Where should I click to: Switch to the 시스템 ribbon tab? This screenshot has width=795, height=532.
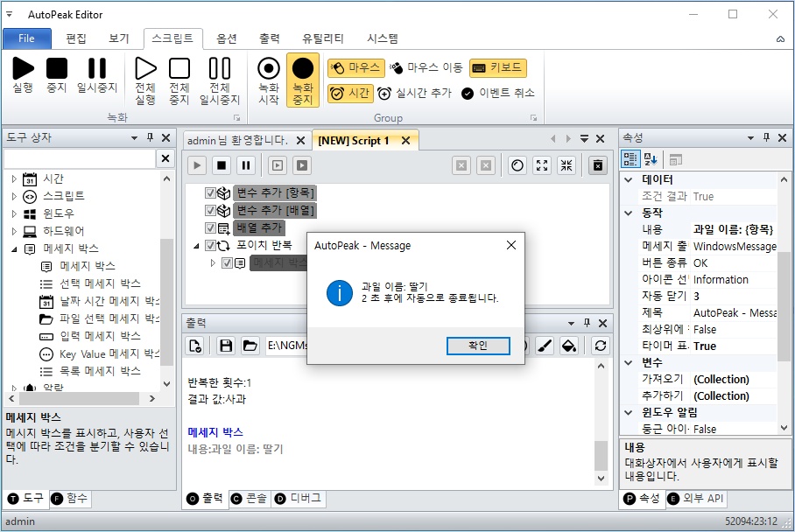[383, 38]
